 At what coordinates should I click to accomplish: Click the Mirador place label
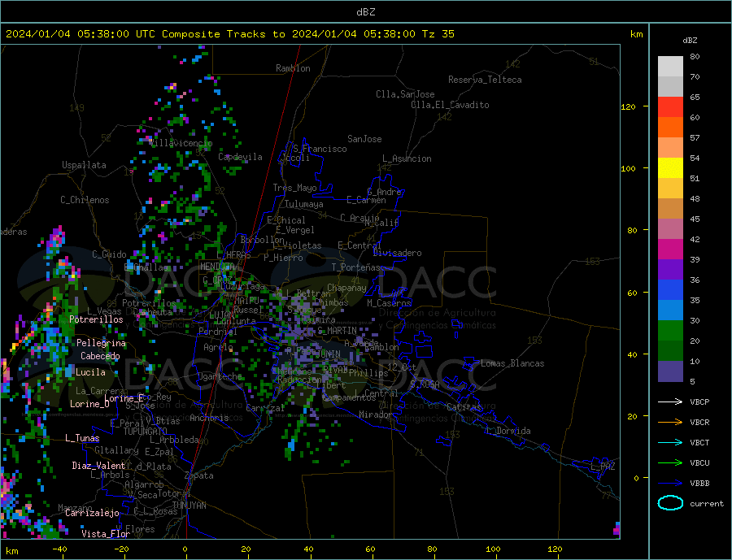click(375, 415)
